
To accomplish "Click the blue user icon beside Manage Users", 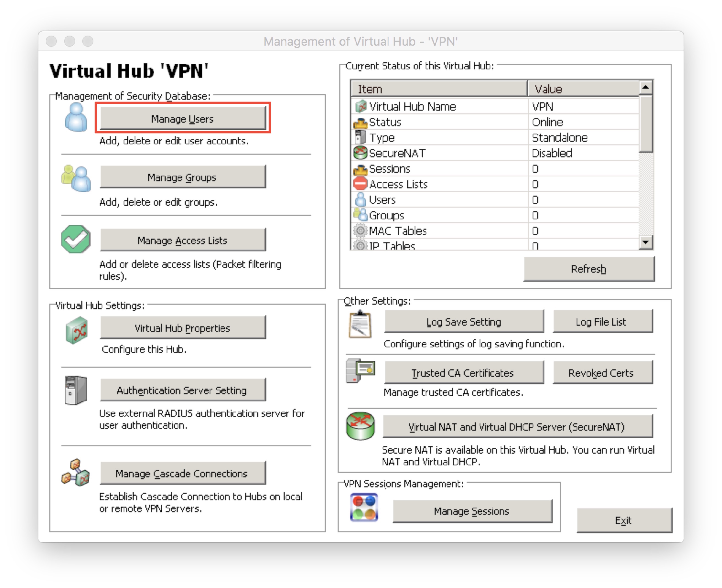I will point(75,118).
